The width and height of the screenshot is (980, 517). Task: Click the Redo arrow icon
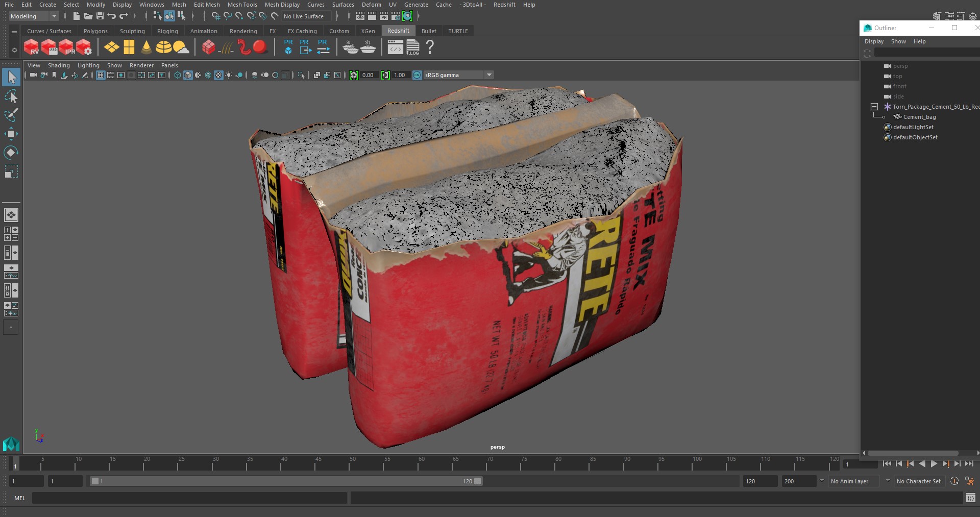pos(124,16)
